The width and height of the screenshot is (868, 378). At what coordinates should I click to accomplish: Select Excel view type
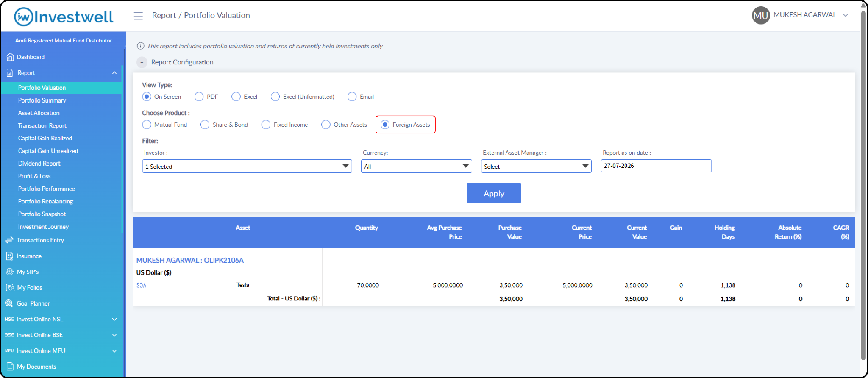236,97
